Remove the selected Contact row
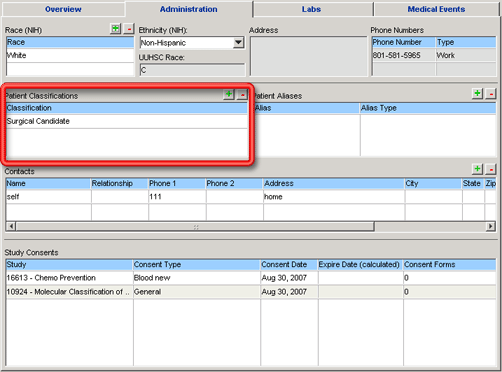The width and height of the screenshot is (502, 372). point(491,169)
